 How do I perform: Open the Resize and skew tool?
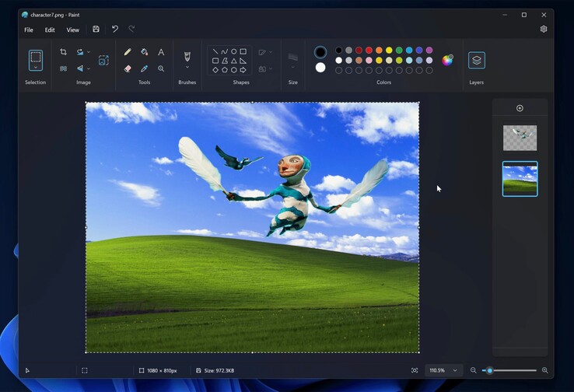(x=103, y=60)
